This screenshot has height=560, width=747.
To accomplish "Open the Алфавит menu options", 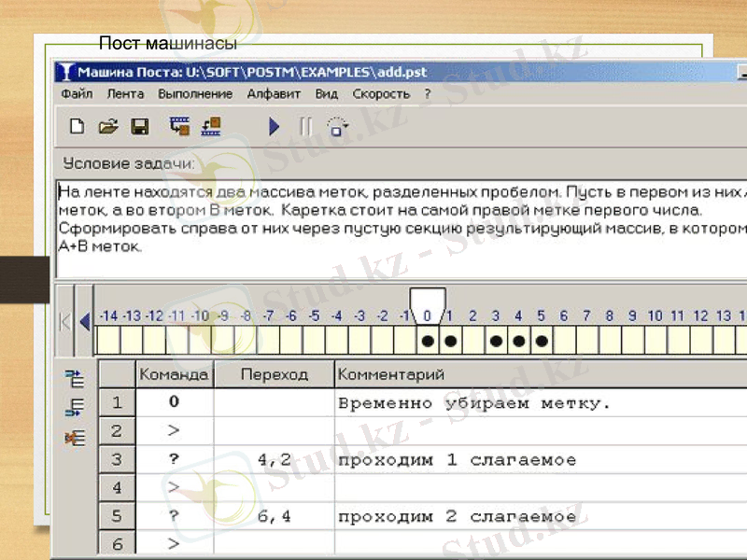I will [277, 93].
